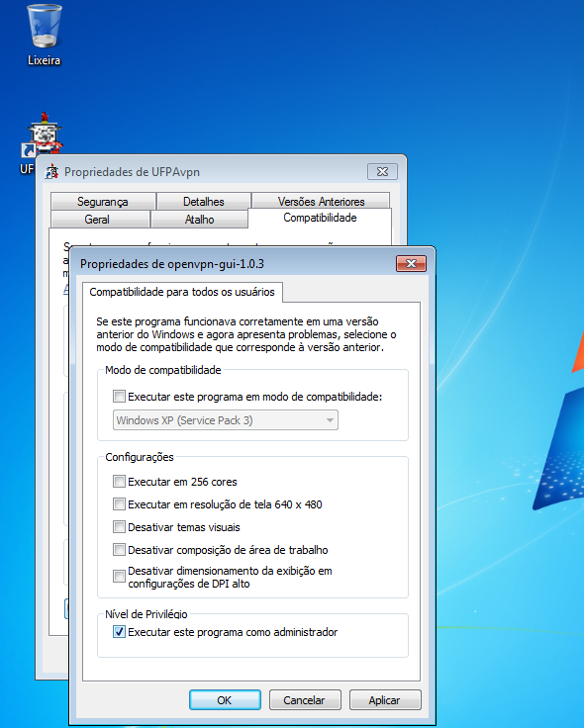Select Compatibilidade tab in UFPAvpn properties
The height and width of the screenshot is (728, 584).
[x=320, y=218]
